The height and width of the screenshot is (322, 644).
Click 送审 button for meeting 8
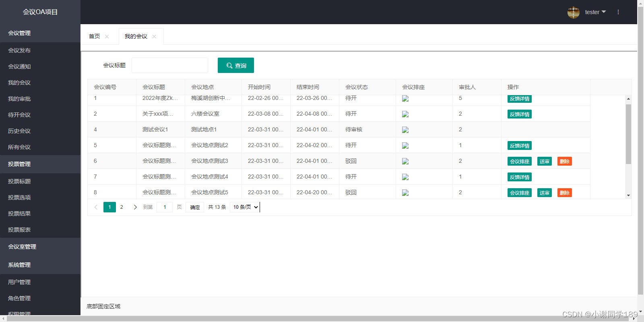[x=545, y=193]
